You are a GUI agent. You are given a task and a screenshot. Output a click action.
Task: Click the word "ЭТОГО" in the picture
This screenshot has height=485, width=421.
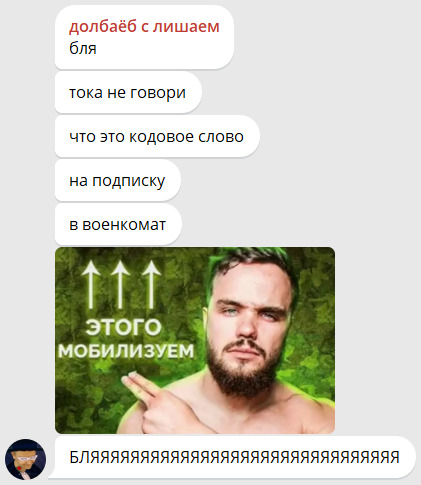[123, 327]
